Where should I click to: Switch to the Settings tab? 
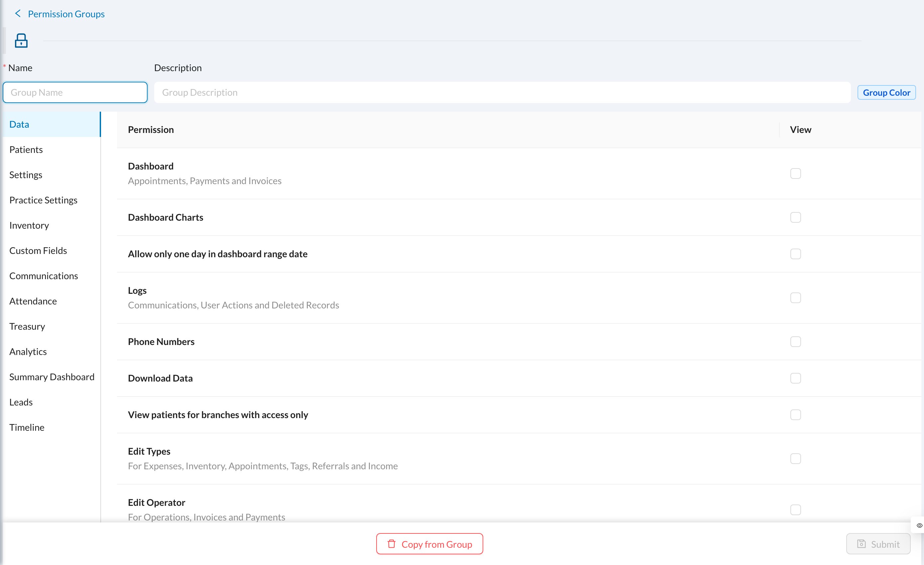[x=52, y=175]
